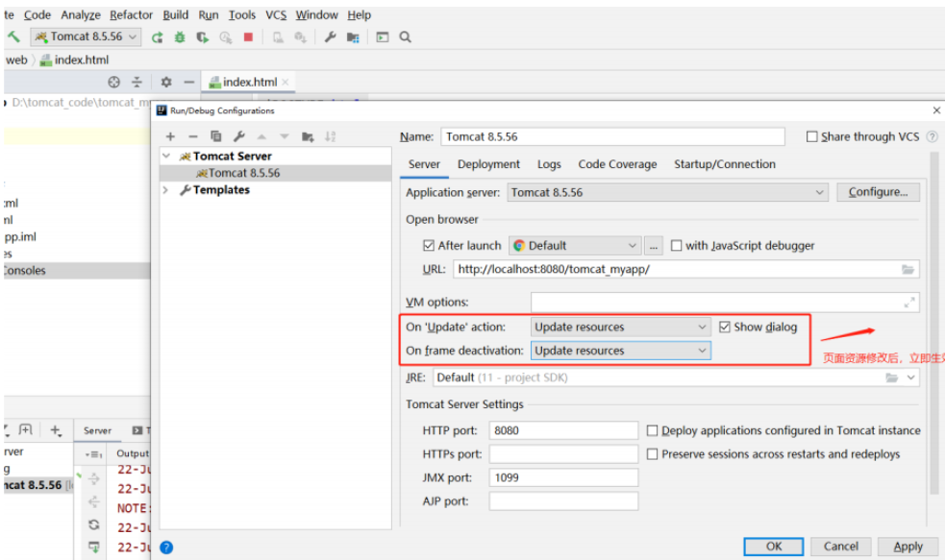Open project panel gear options
Viewport: 945px width, 560px height.
(x=166, y=82)
